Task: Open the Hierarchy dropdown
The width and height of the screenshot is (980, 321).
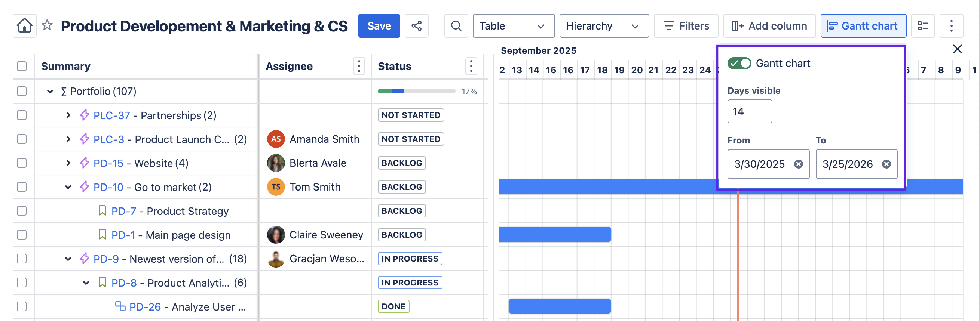Action: pos(604,26)
